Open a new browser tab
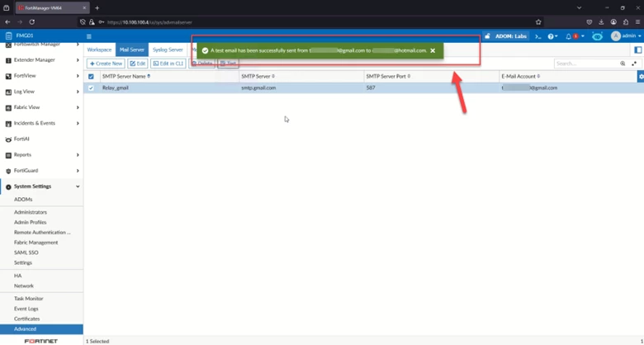This screenshot has height=345, width=644. [x=97, y=7]
